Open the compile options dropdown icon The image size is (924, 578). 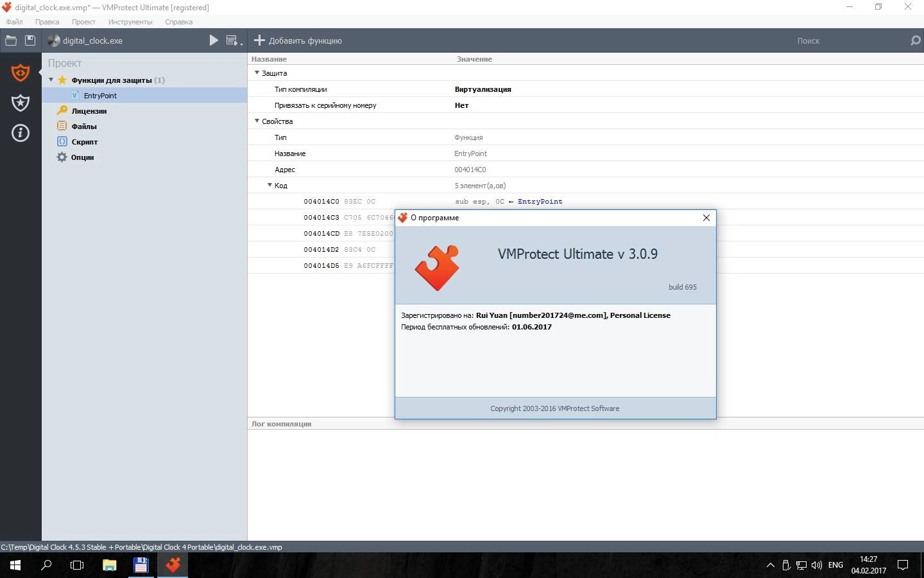(x=234, y=40)
